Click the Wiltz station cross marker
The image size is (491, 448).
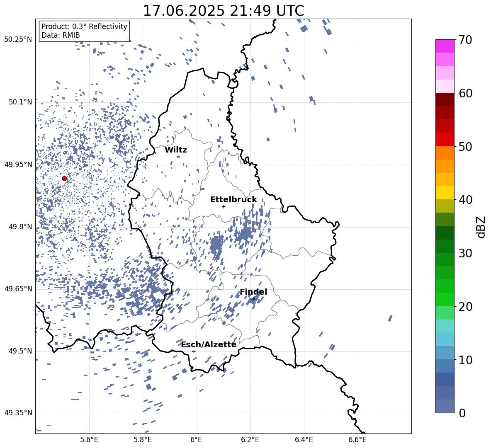(x=178, y=157)
